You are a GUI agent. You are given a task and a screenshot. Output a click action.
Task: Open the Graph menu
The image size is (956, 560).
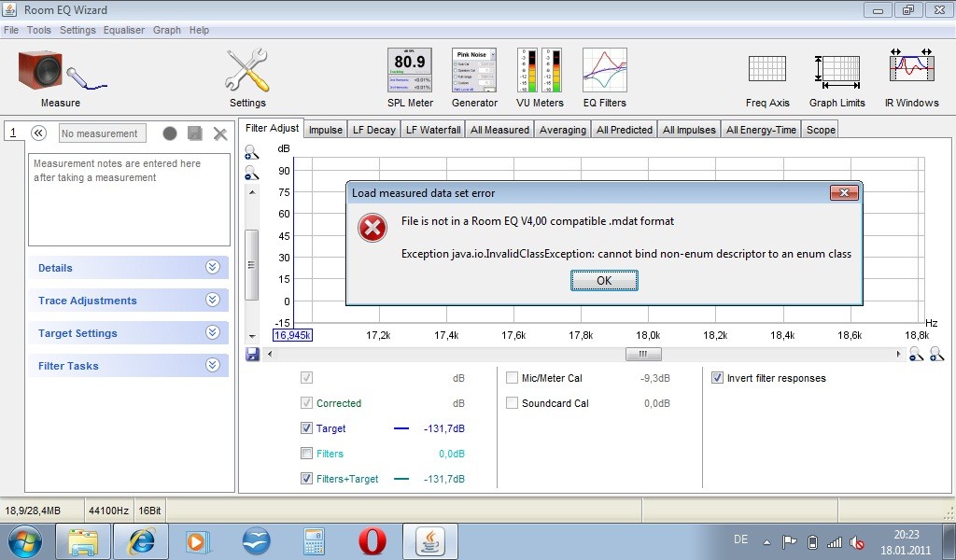pos(166,30)
